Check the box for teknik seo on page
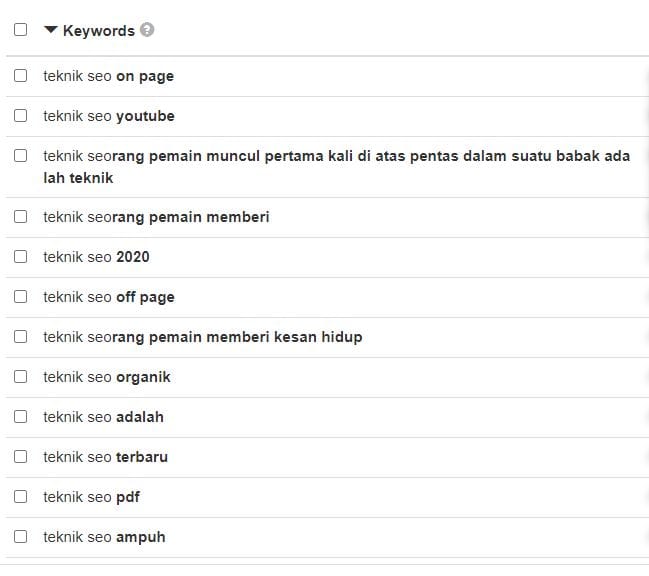 [x=21, y=76]
